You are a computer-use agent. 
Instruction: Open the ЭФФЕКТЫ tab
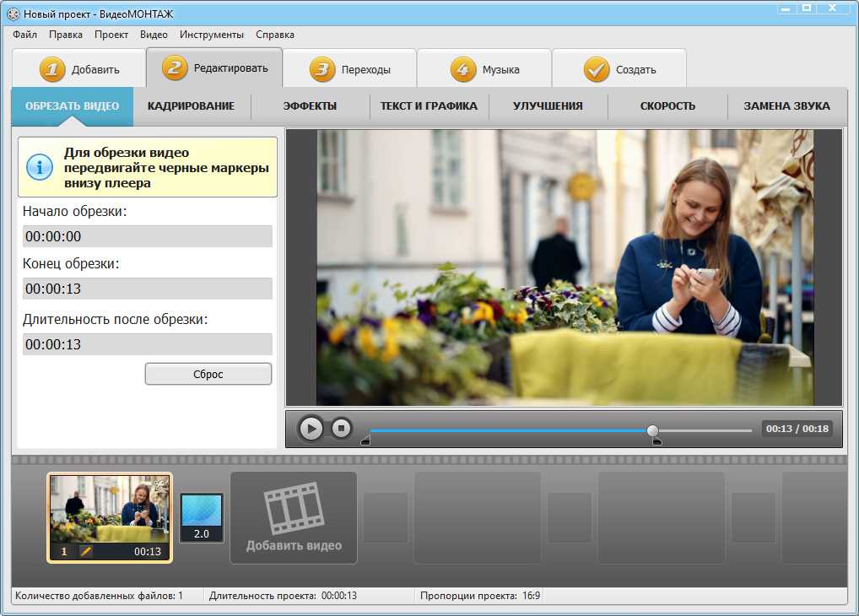pyautogui.click(x=310, y=106)
